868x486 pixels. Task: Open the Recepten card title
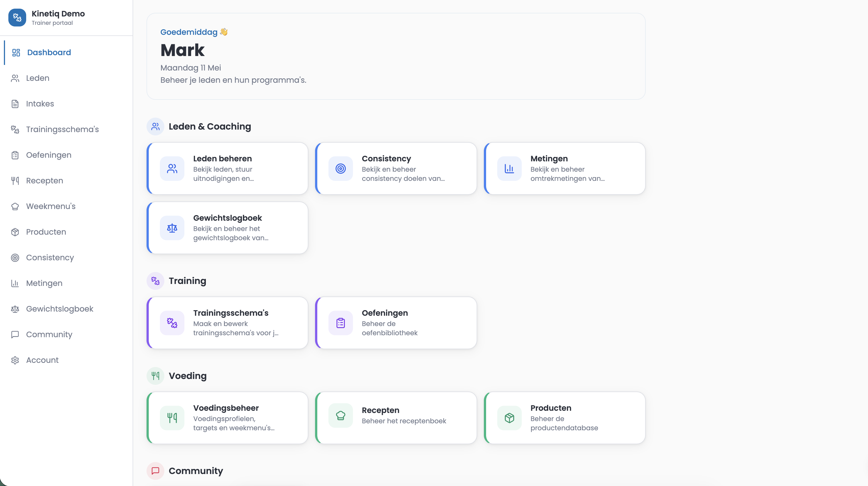point(381,410)
